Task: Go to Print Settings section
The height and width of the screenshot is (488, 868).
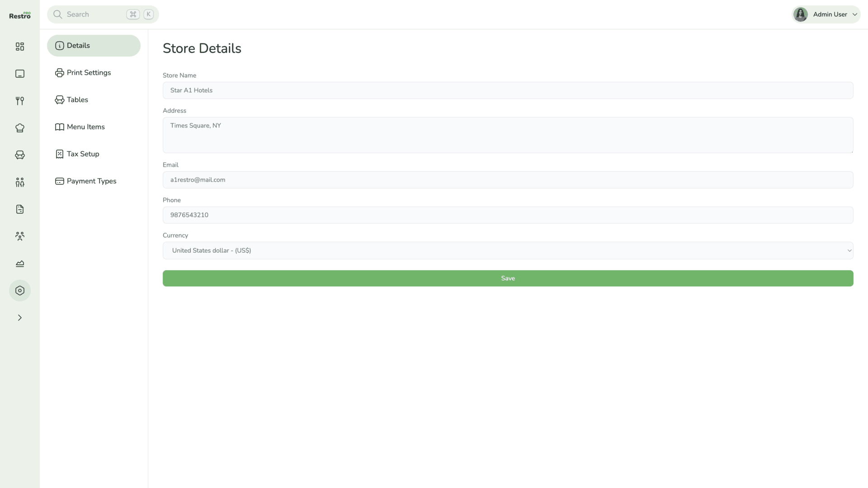Action: tap(89, 73)
